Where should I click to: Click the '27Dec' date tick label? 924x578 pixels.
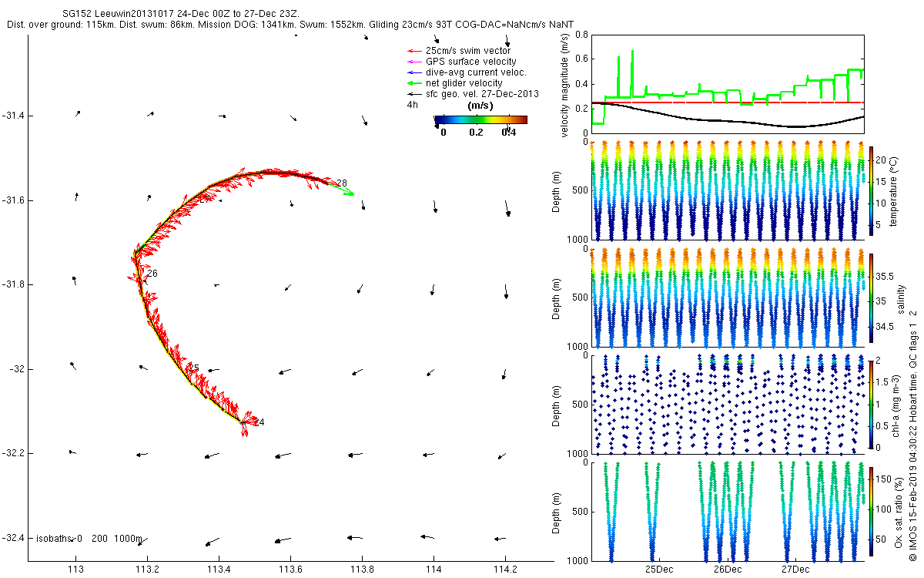pos(795,570)
